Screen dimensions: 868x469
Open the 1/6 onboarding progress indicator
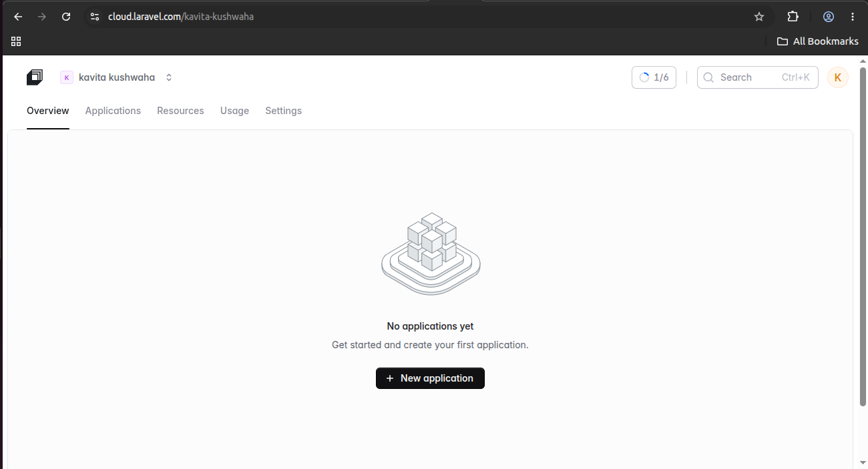654,77
